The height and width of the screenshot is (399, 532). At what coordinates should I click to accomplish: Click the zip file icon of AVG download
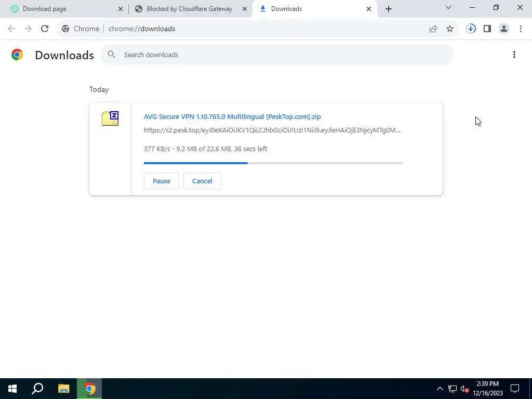point(110,118)
